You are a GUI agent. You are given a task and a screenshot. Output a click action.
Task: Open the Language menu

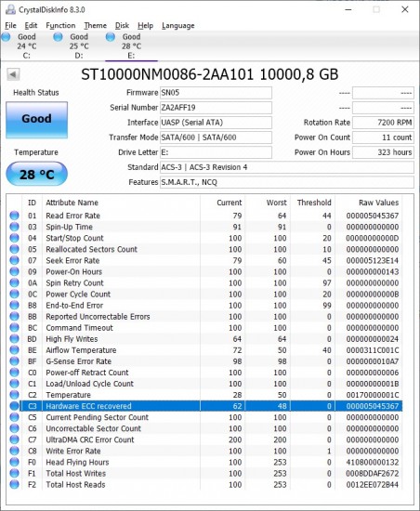click(178, 25)
